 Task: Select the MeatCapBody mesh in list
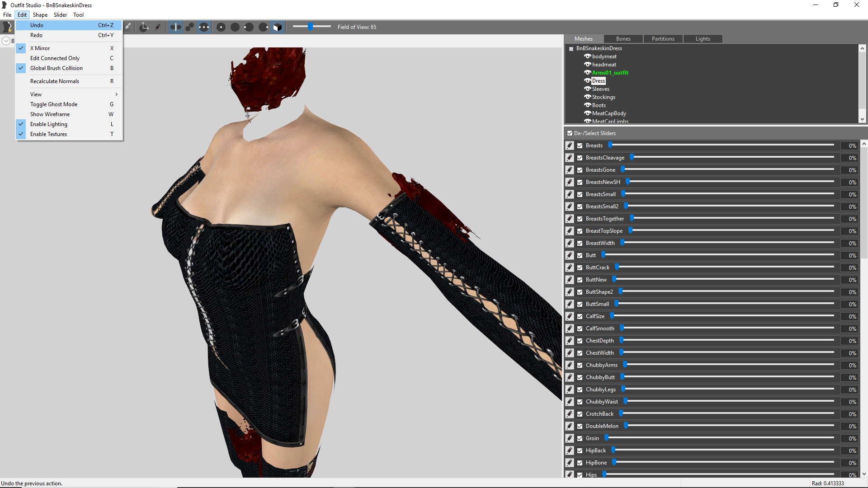point(609,113)
